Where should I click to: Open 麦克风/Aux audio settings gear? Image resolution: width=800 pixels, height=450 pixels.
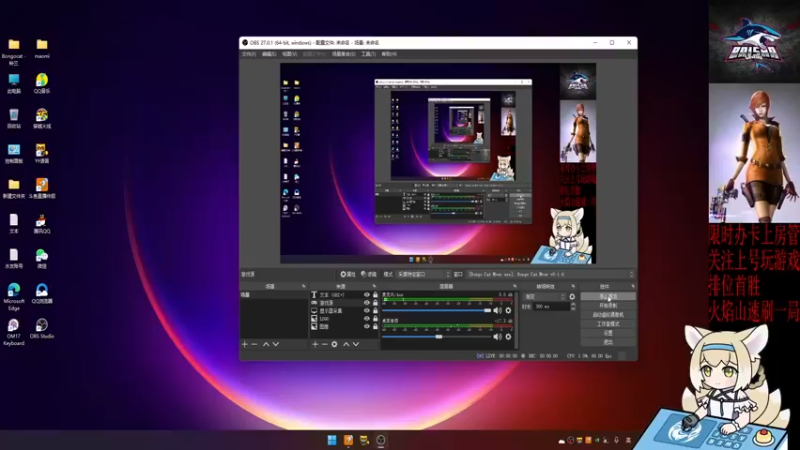click(508, 310)
